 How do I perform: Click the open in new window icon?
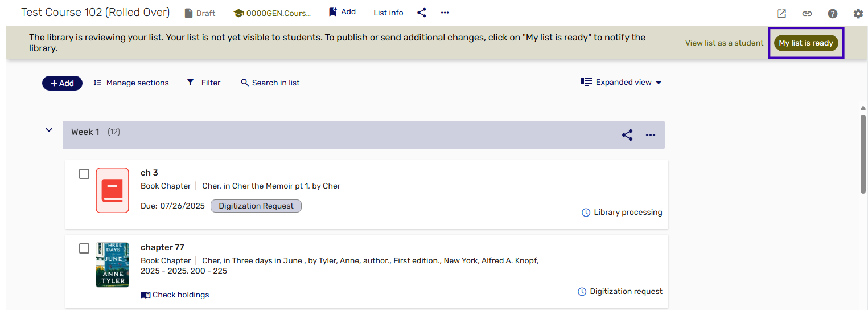tap(781, 14)
